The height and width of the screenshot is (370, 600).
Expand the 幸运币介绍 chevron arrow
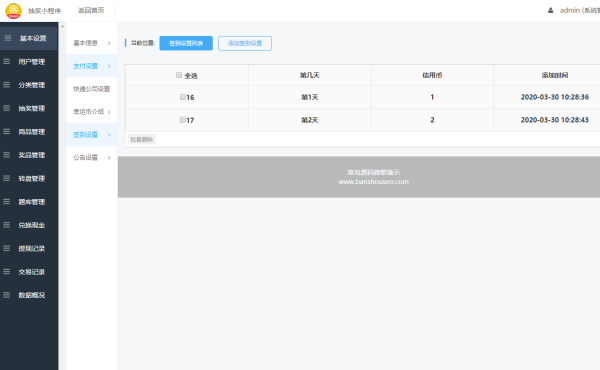click(109, 112)
